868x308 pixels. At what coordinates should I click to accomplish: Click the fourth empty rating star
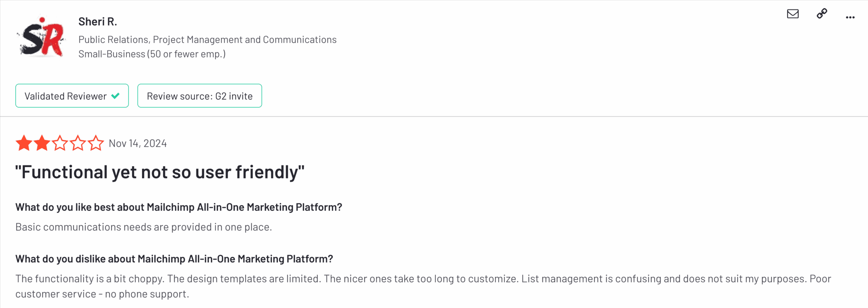pyautogui.click(x=78, y=143)
